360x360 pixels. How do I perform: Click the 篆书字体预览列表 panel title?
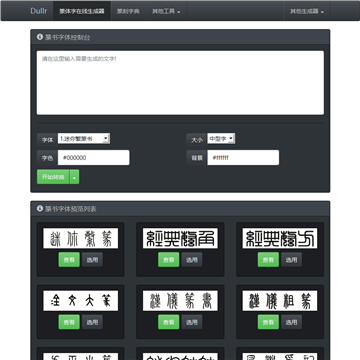[x=71, y=209]
